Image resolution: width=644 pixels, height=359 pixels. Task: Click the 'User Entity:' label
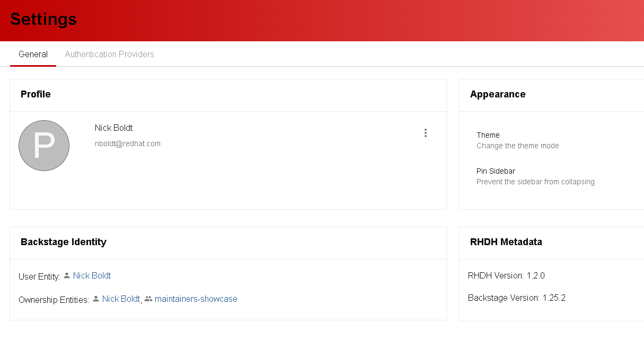pyautogui.click(x=39, y=276)
